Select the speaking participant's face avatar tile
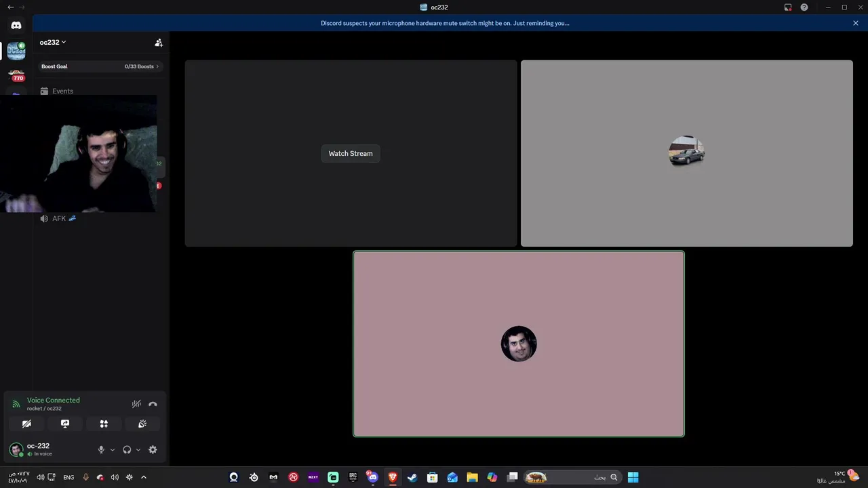Image resolution: width=868 pixels, height=488 pixels. pyautogui.click(x=519, y=344)
